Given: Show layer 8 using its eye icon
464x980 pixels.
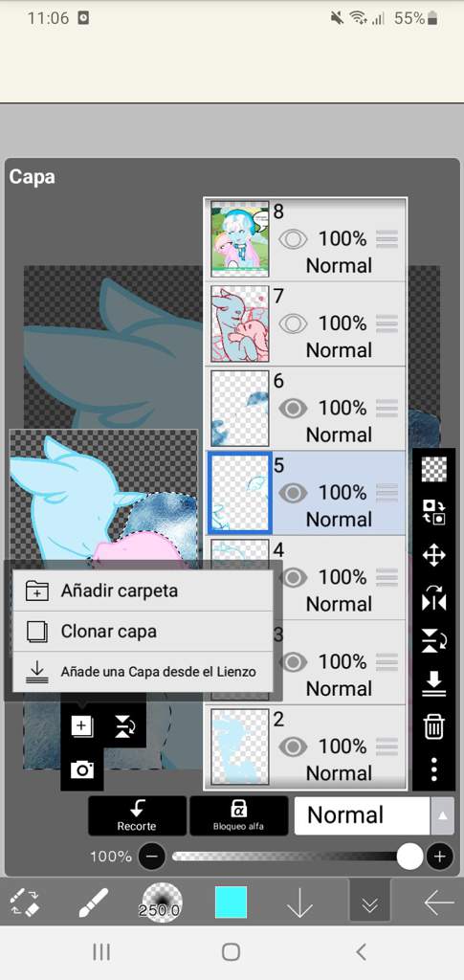Looking at the screenshot, I should (x=293, y=238).
